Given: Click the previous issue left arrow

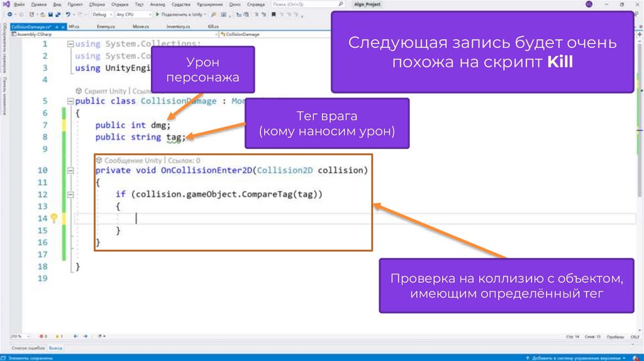Looking at the screenshot, I should 75,336.
